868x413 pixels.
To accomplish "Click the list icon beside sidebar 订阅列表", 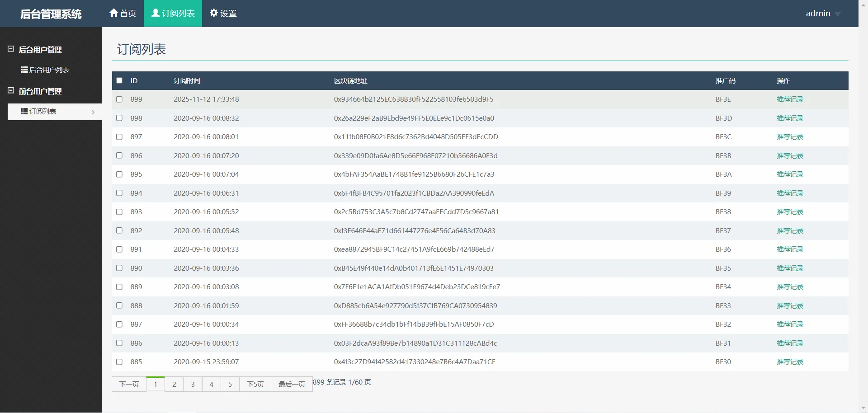I will (x=24, y=111).
